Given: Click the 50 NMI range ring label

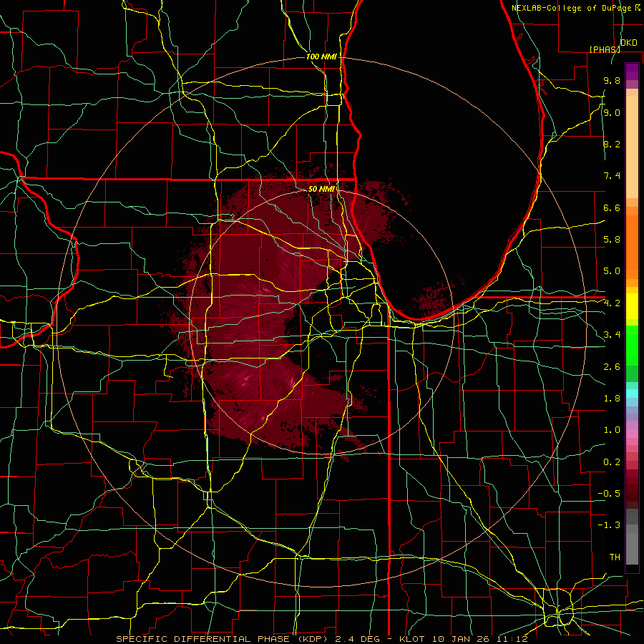Looking at the screenshot, I should click(323, 190).
